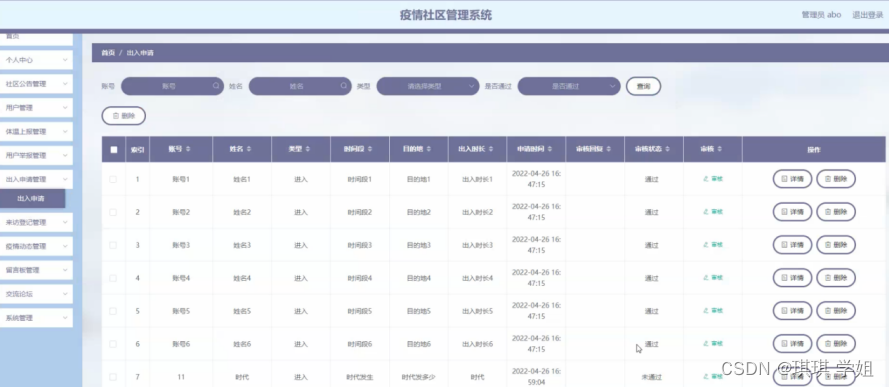This screenshot has height=387, width=889.
Task: Click the sort icon in 账号 column header
Action: [188, 149]
